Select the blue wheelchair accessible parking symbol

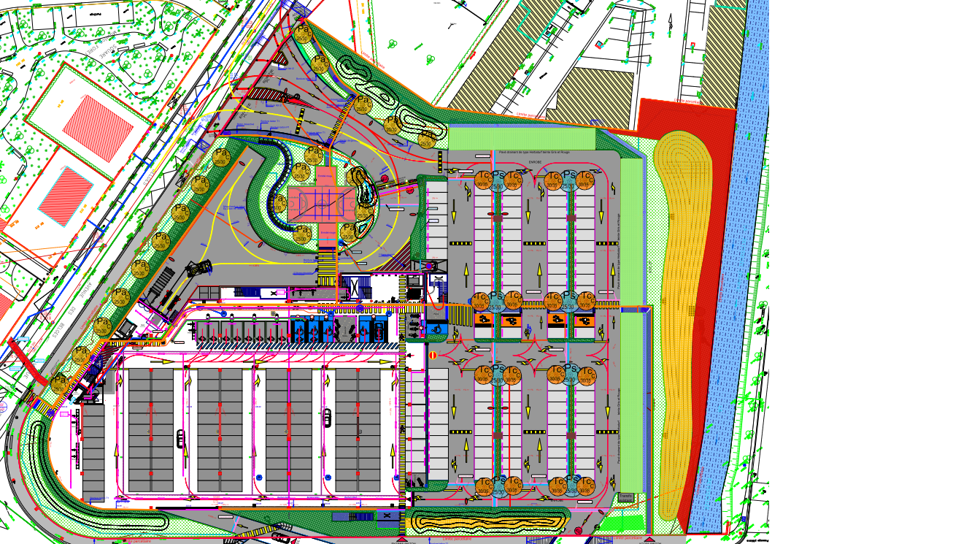click(x=436, y=329)
